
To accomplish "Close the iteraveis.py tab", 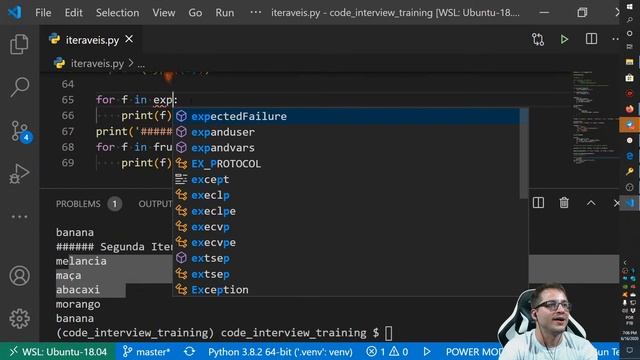I will coord(129,39).
